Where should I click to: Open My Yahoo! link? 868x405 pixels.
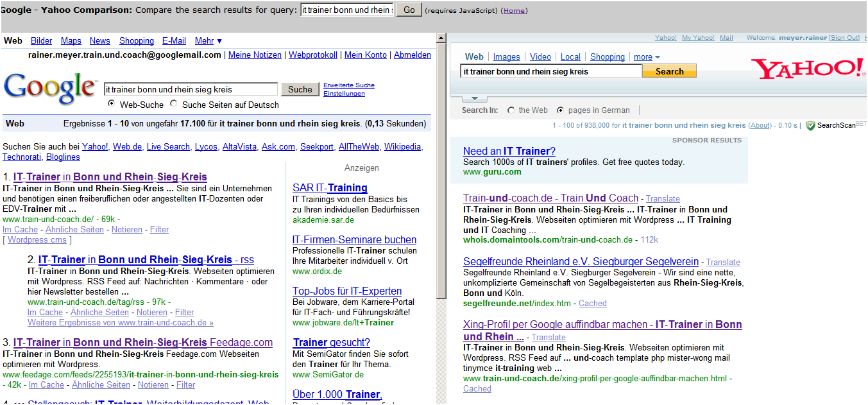pos(698,38)
